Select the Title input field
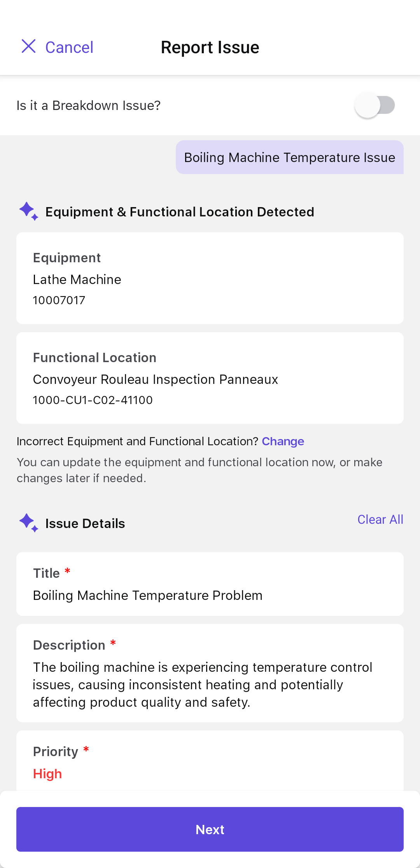The width and height of the screenshot is (420, 868). point(210,584)
